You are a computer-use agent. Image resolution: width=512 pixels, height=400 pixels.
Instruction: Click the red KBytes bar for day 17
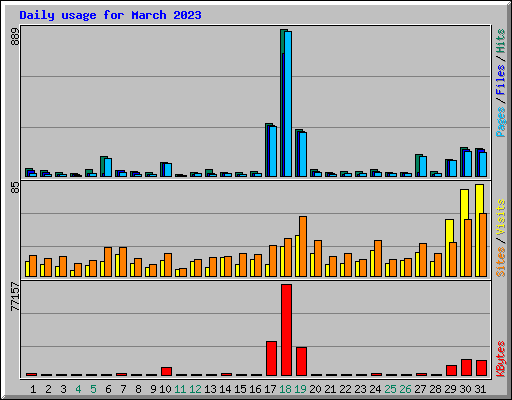271,359
